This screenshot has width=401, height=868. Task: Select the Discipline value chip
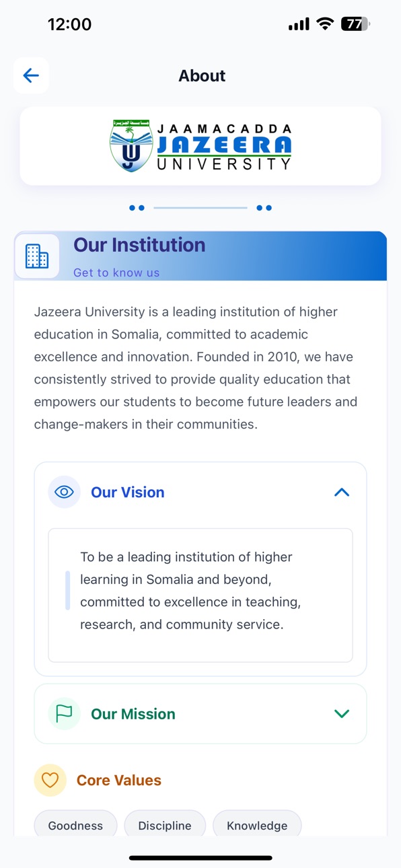165,826
